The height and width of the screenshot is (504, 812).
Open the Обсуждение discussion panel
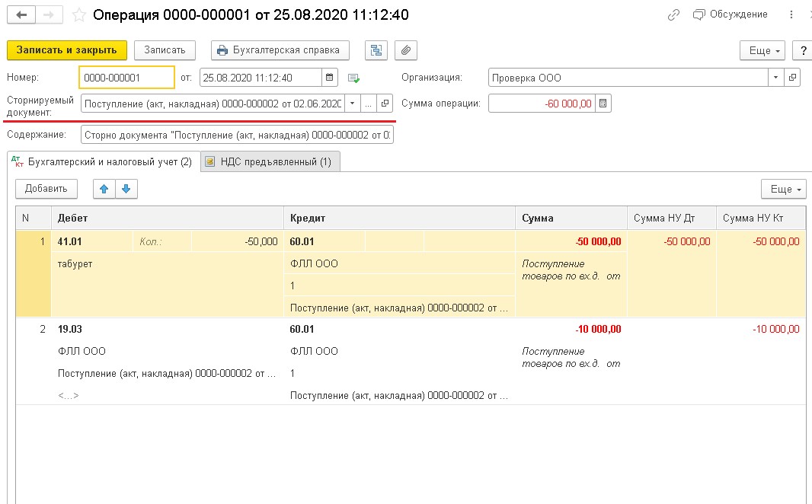(730, 15)
